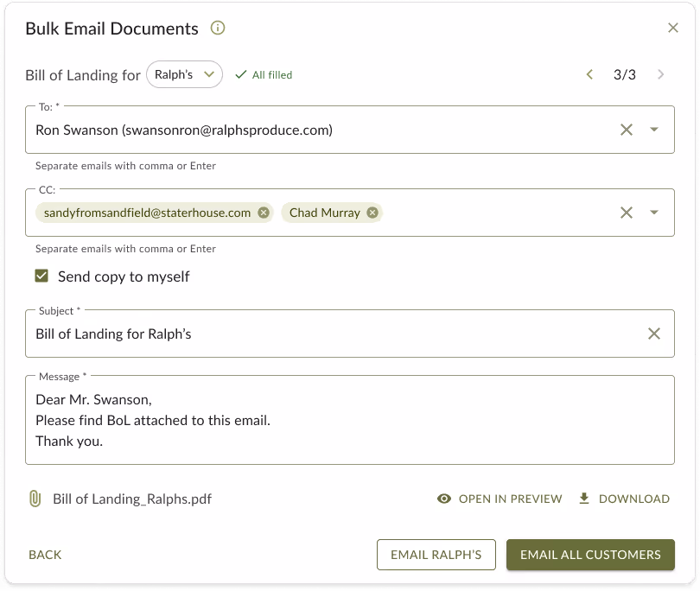Clear the Subject field text
This screenshot has height=591, width=700.
(x=655, y=333)
